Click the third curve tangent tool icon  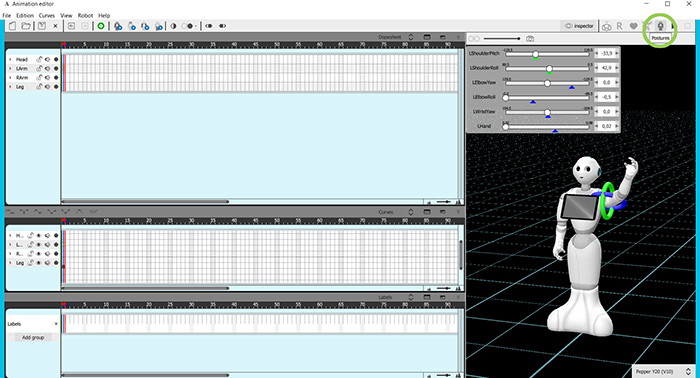38,212
